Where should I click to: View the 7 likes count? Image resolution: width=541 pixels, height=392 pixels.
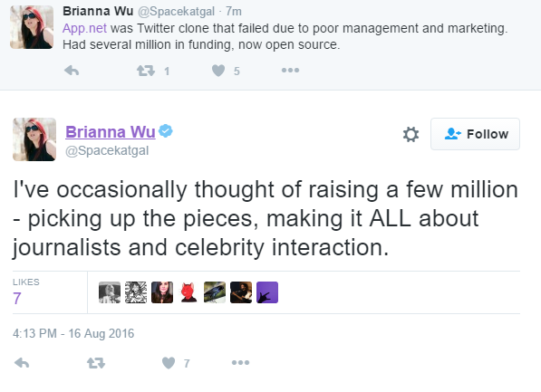(x=17, y=298)
